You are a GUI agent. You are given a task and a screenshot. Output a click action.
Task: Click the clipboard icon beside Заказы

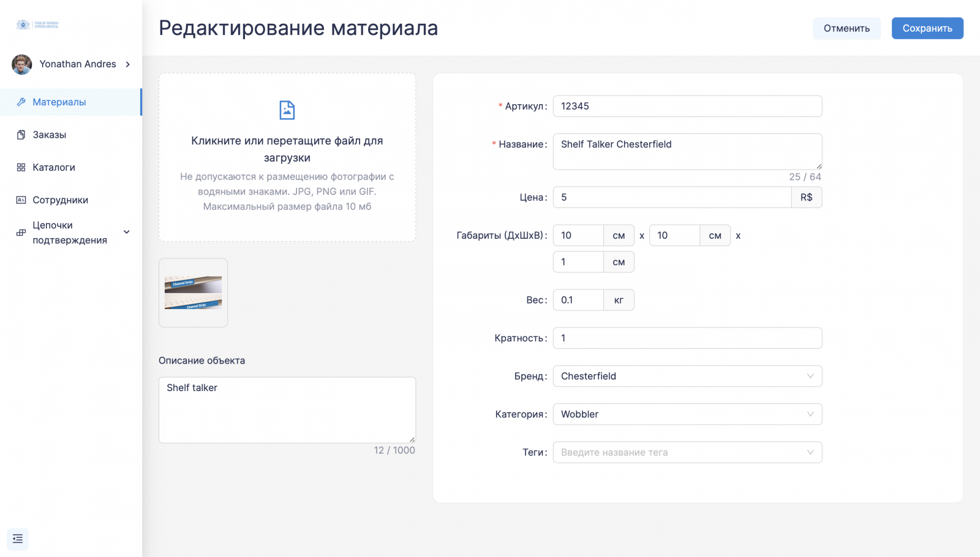pyautogui.click(x=21, y=135)
